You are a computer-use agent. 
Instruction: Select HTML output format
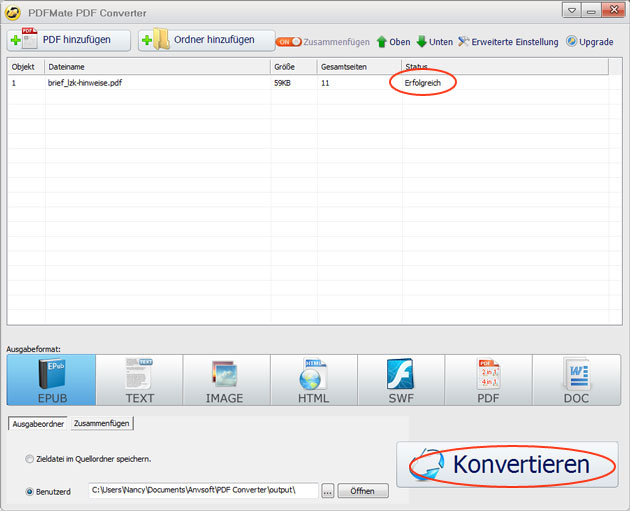point(314,380)
